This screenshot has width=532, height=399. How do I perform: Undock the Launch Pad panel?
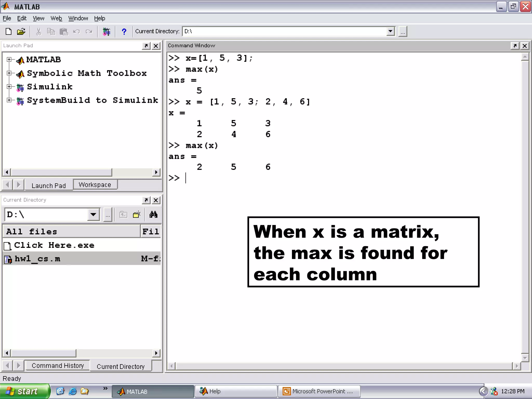pos(146,46)
